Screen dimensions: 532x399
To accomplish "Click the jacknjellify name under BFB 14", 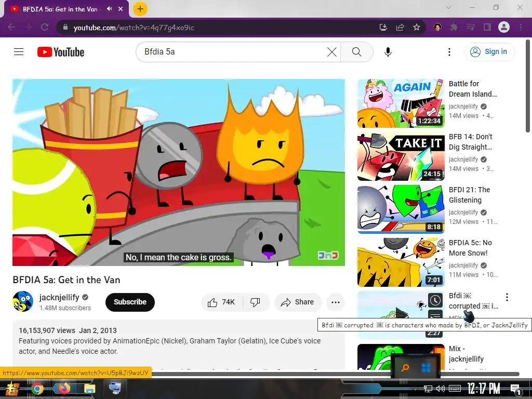I will click(x=463, y=159).
